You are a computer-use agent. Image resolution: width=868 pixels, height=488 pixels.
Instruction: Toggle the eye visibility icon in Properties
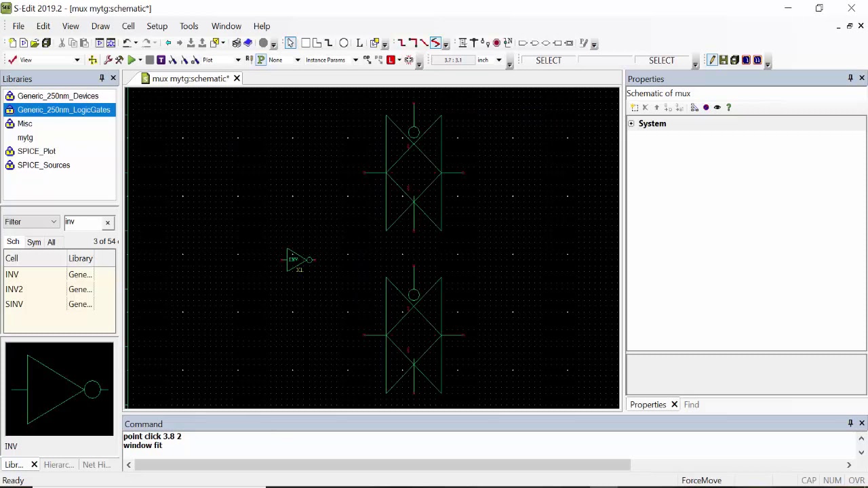[x=717, y=107]
